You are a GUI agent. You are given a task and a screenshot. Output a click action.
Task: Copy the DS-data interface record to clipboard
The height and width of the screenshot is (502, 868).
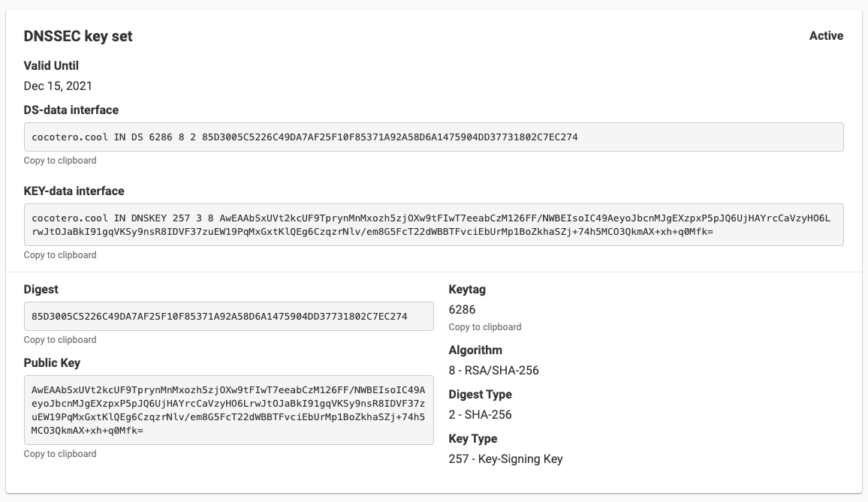(x=60, y=160)
